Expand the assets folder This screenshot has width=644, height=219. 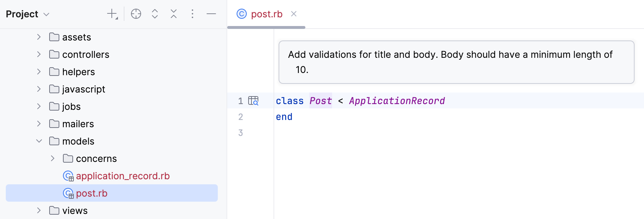click(39, 37)
